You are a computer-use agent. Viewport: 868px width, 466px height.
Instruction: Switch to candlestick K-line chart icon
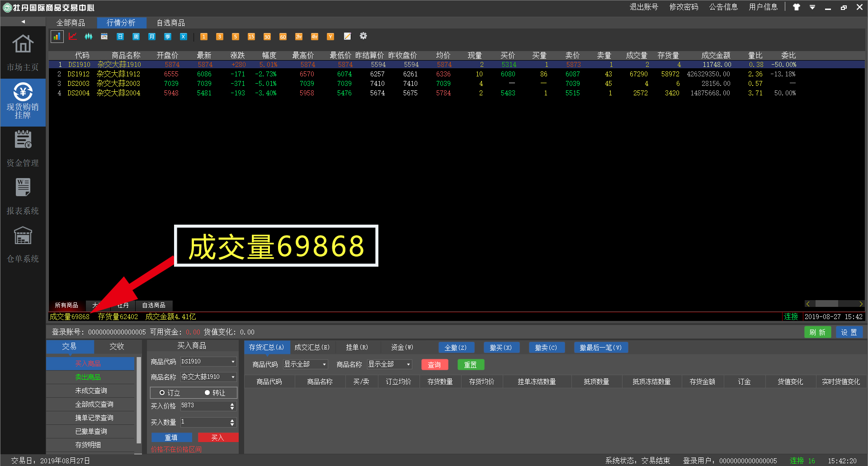(x=89, y=37)
